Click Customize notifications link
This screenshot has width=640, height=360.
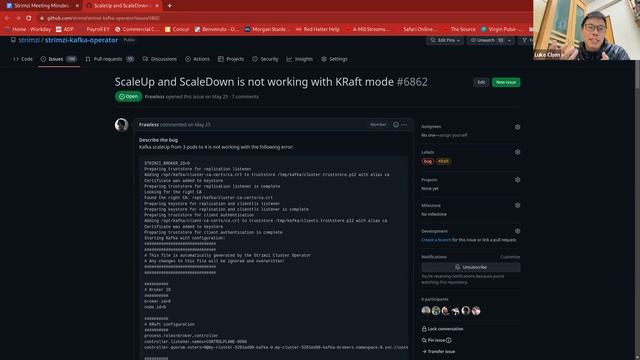pos(510,257)
